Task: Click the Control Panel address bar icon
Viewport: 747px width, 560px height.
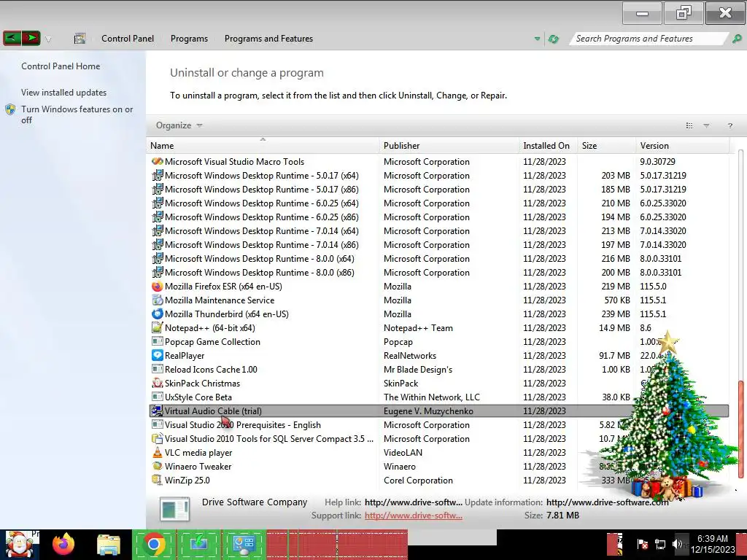Action: (x=80, y=39)
